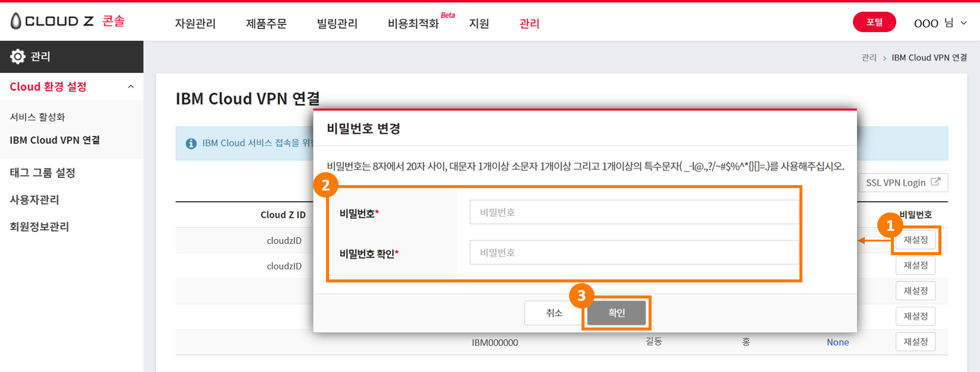The image size is (980, 372).
Task: Open the user account dropdown arrow
Action: pos(964,23)
